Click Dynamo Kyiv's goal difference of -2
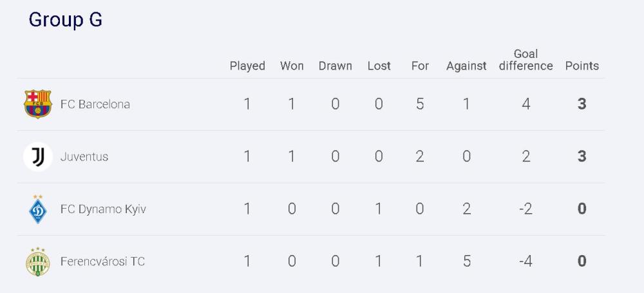 point(526,209)
